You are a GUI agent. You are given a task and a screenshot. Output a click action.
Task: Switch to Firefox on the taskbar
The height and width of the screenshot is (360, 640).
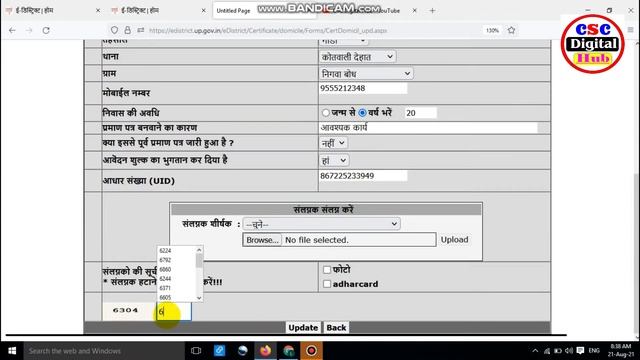pyautogui.click(x=265, y=351)
